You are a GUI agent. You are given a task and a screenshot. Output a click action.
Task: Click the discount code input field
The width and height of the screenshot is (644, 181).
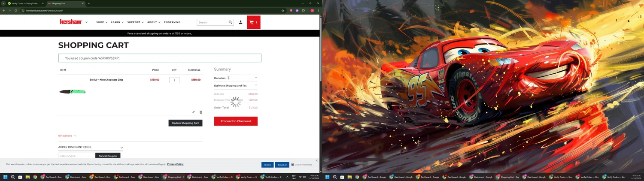[x=76, y=156]
